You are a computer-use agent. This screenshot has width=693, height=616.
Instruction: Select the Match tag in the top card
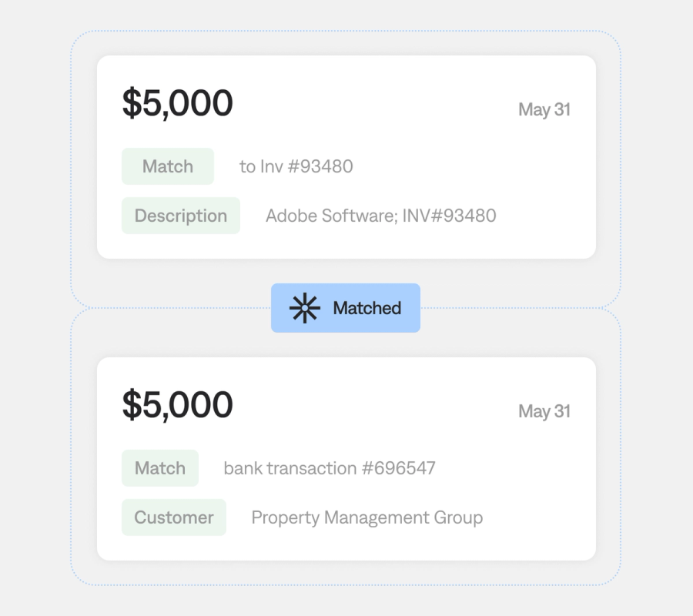pos(167,166)
